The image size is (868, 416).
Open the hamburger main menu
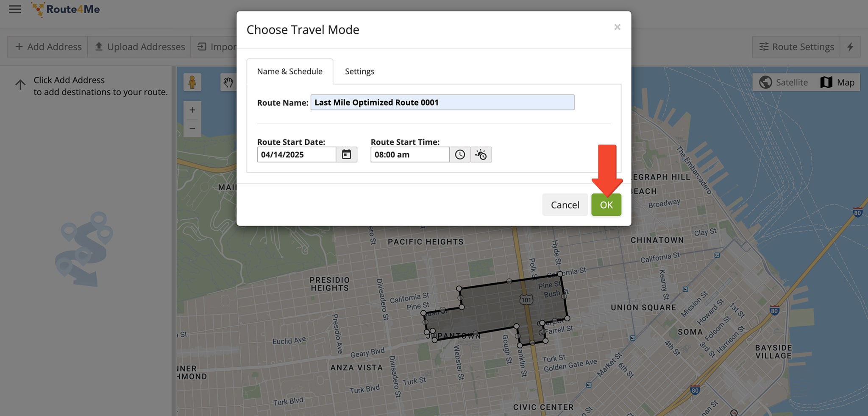click(x=15, y=9)
